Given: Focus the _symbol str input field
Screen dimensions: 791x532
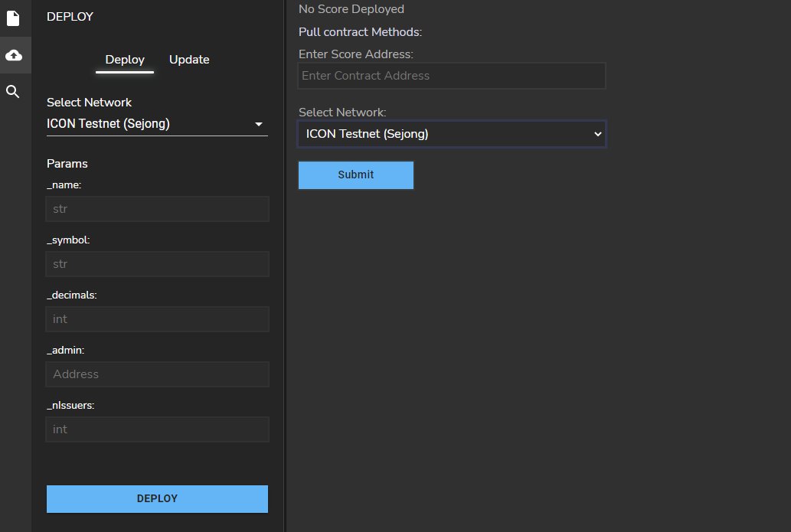Looking at the screenshot, I should (x=157, y=264).
